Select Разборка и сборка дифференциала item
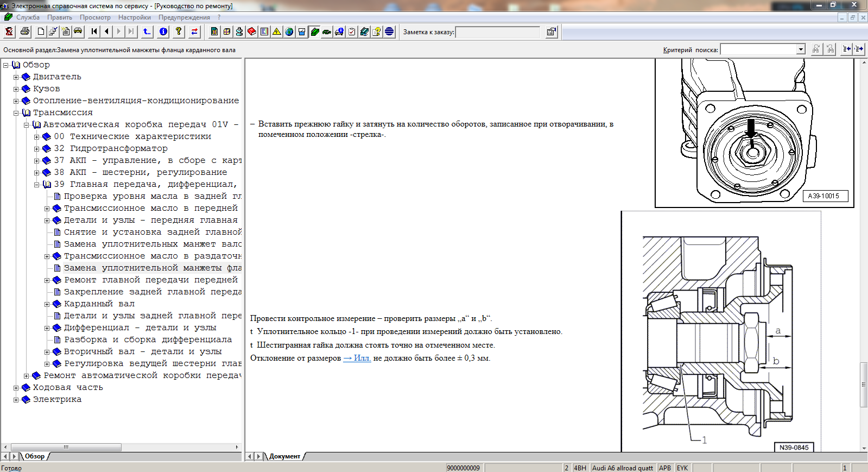Screen dimensions: 868x472 148,339
